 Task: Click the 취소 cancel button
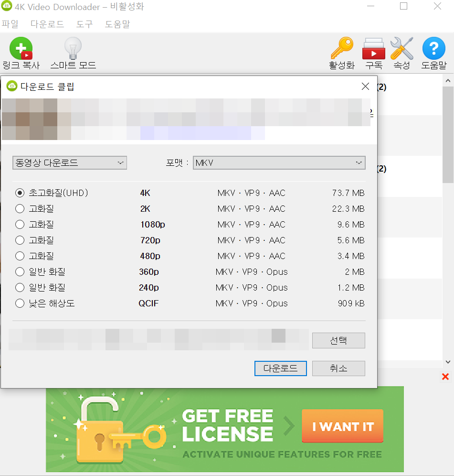point(338,368)
